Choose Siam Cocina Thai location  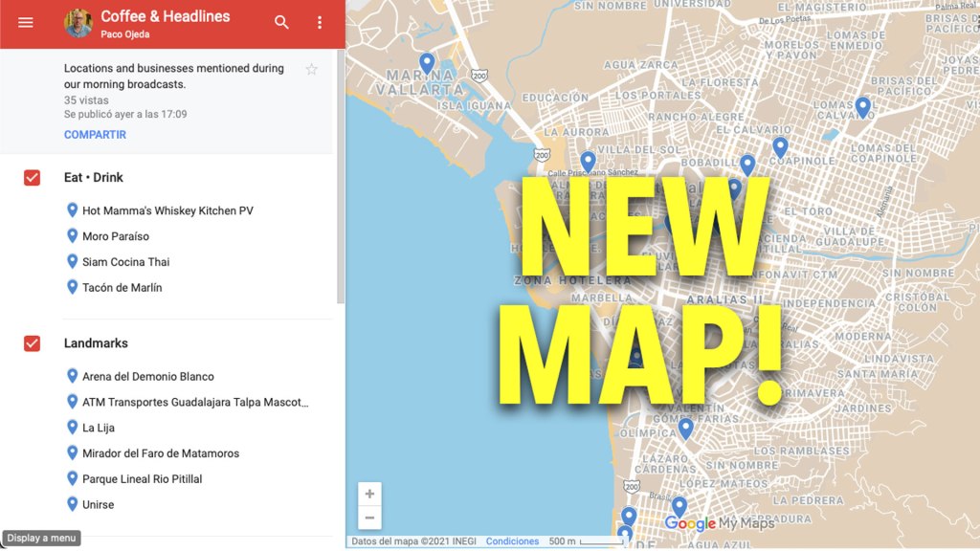tap(125, 262)
